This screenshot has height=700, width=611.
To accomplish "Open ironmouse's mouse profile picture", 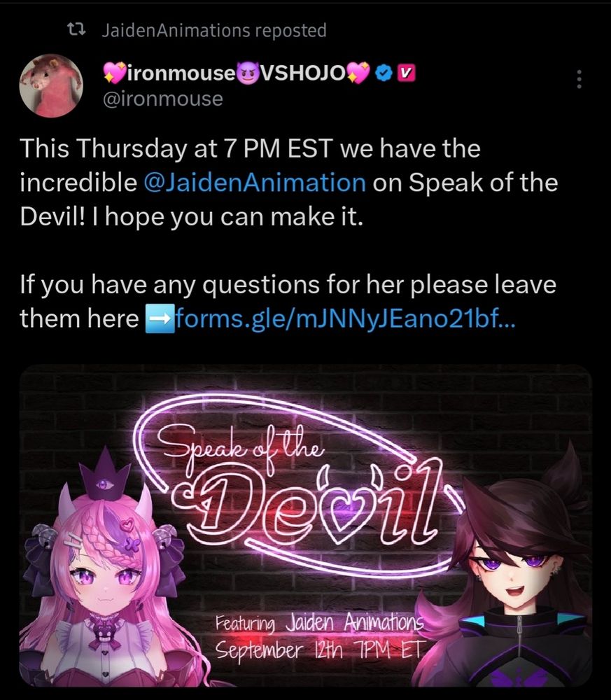I will 51,85.
